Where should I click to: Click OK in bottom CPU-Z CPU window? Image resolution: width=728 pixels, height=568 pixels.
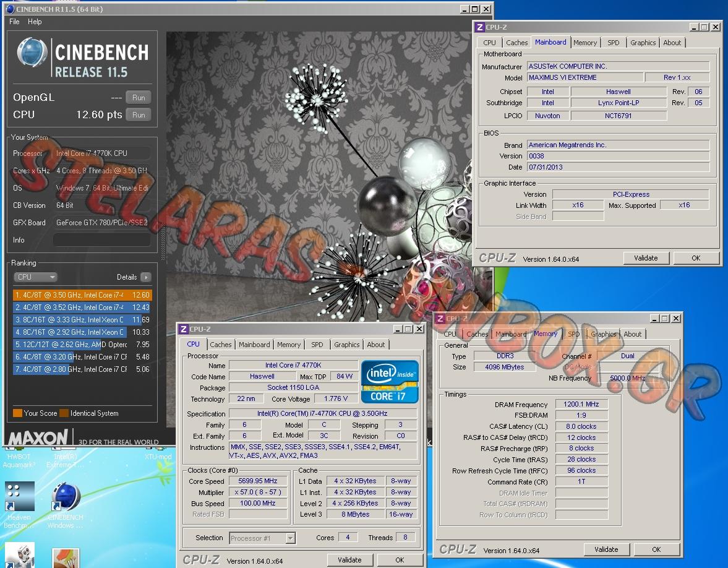[400, 560]
